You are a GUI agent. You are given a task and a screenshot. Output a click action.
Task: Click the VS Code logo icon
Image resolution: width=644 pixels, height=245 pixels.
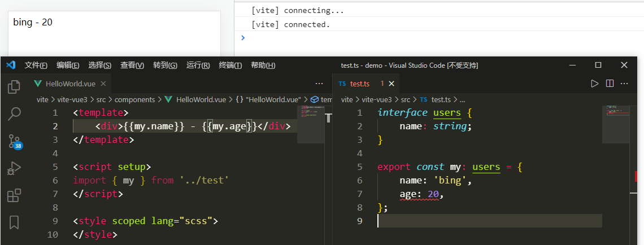click(x=11, y=65)
